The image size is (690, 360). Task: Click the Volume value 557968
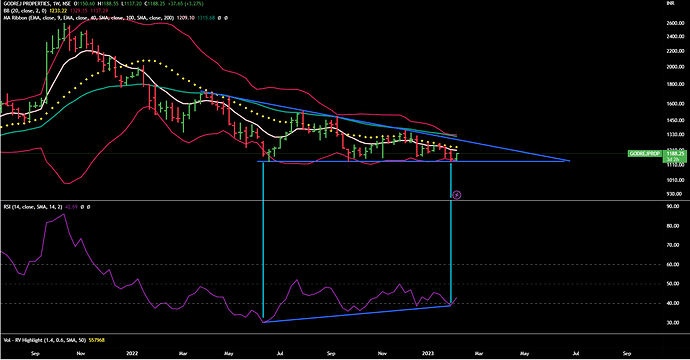[97, 340]
